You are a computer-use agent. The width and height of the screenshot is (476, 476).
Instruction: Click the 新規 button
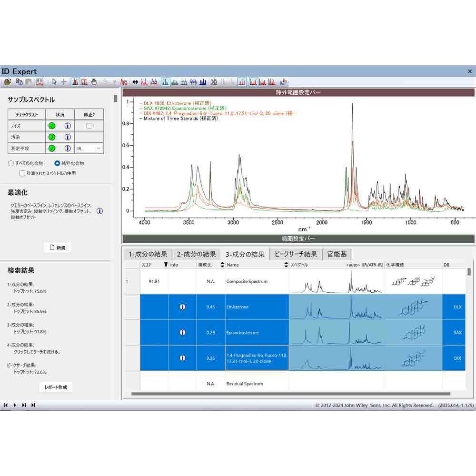tap(57, 248)
